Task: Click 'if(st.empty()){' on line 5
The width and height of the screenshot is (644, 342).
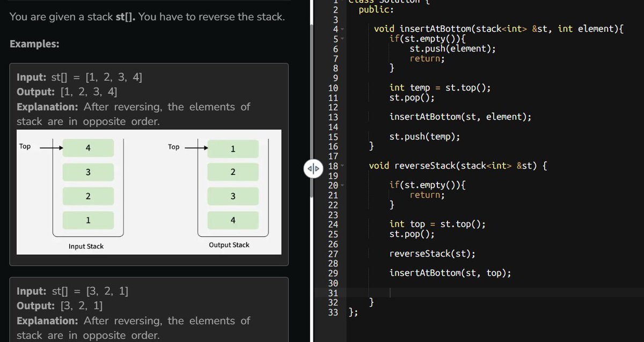Action: pos(427,39)
